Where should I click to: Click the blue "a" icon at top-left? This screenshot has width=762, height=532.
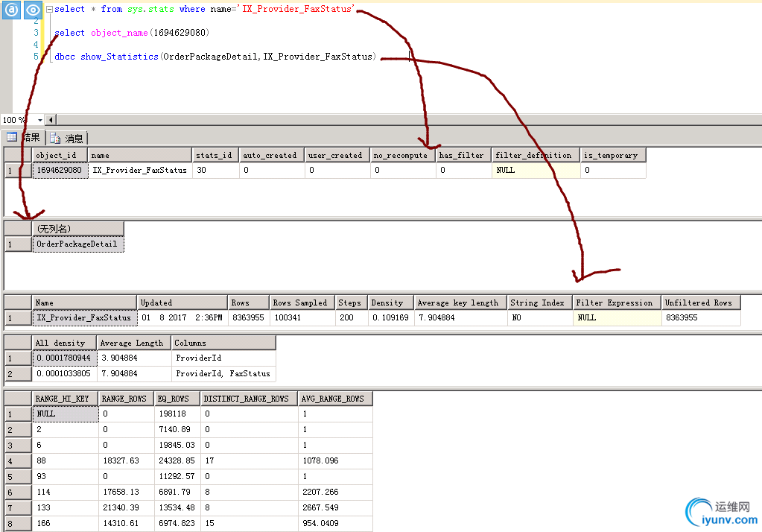click(11, 10)
